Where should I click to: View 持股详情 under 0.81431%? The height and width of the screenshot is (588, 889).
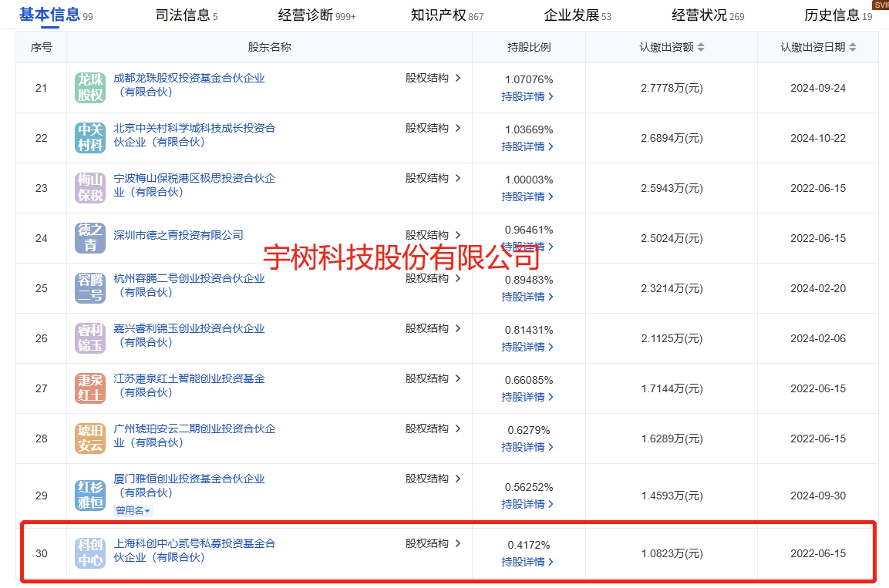[x=527, y=347]
